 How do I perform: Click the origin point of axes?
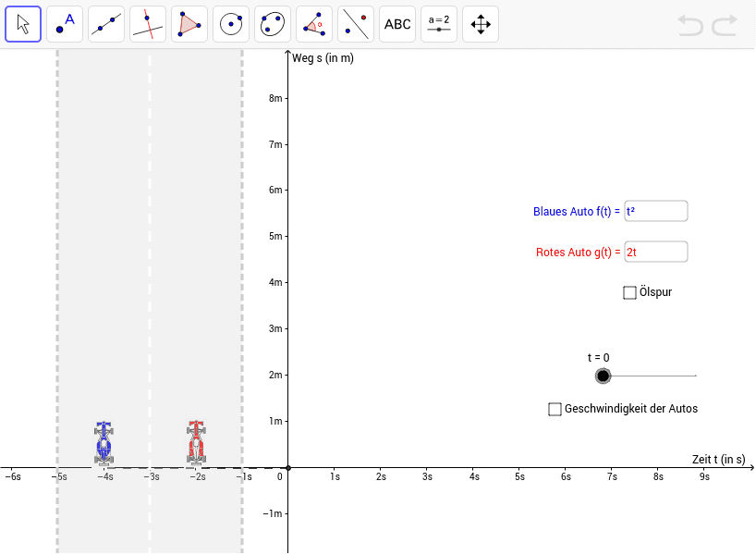pyautogui.click(x=288, y=468)
